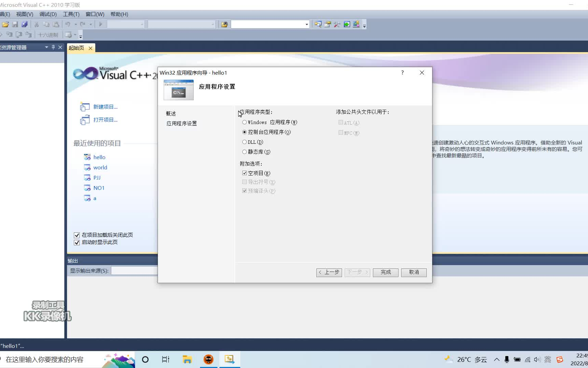Expand the main toolbar overflow options arrow
Screen dimensions: 588x368
364,26
